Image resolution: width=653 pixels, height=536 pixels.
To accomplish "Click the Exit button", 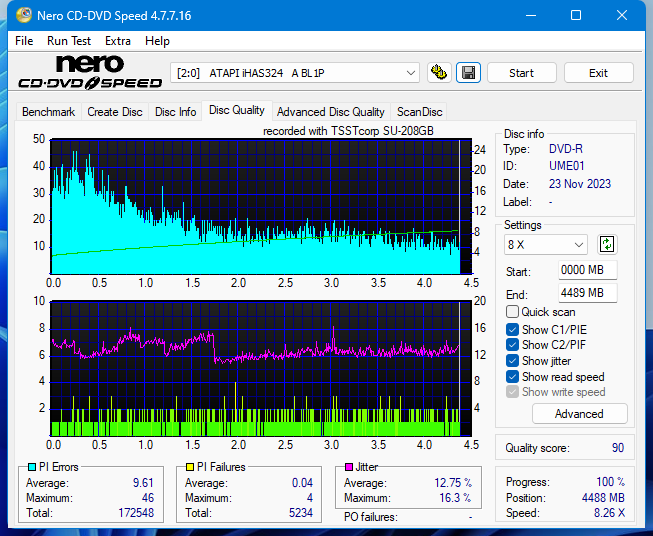I will 598,73.
